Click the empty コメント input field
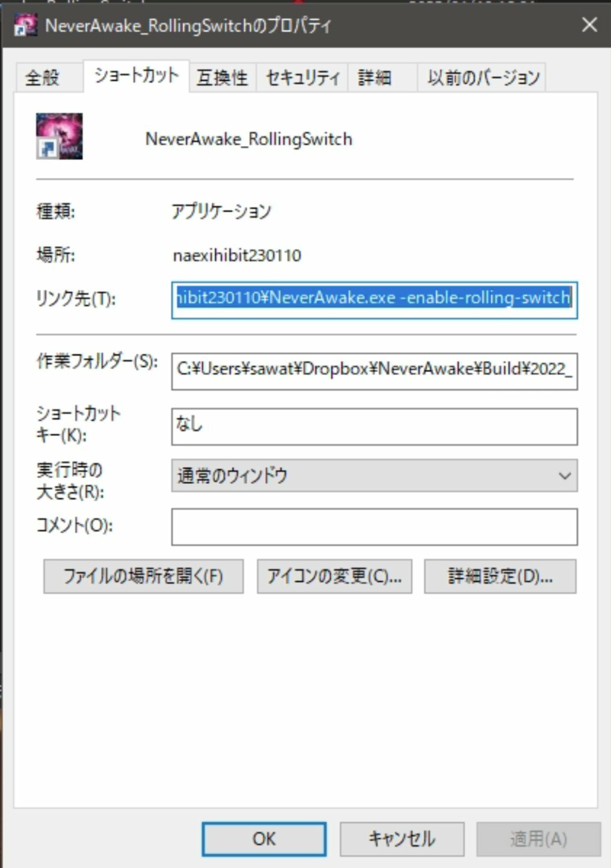 (x=374, y=527)
